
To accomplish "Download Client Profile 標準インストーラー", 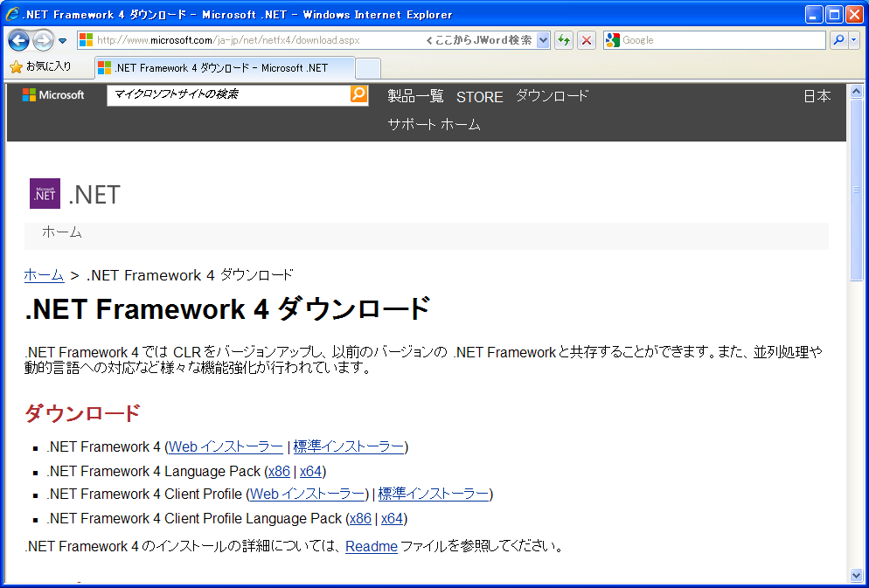I will [434, 494].
